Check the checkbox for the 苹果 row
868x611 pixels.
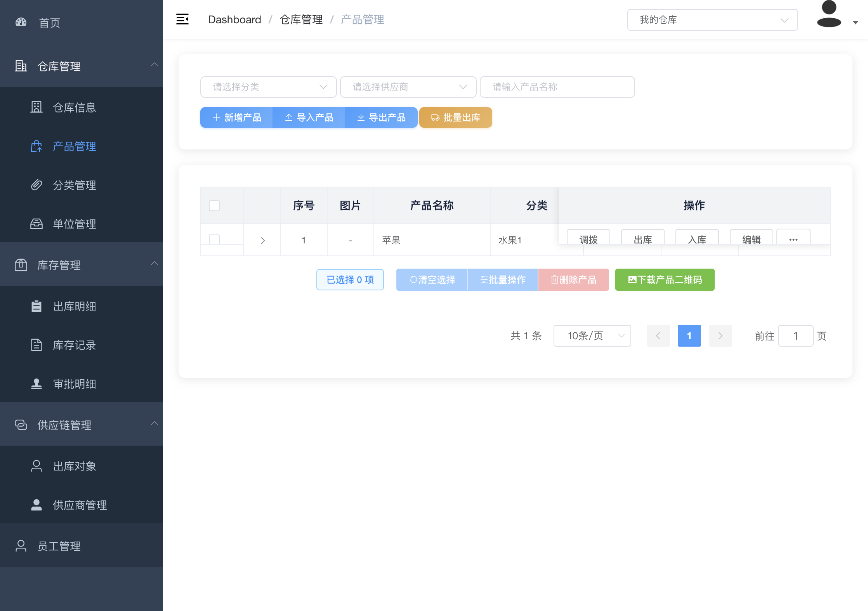tap(214, 239)
